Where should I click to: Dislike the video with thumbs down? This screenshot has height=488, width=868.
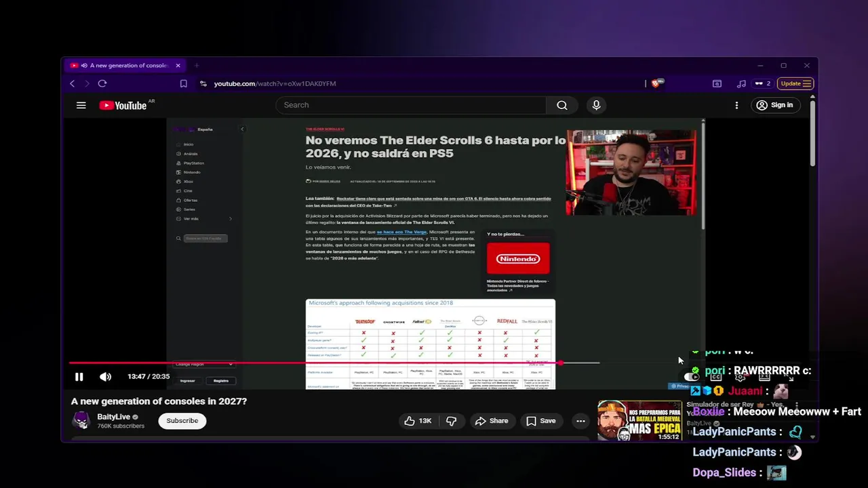point(451,421)
